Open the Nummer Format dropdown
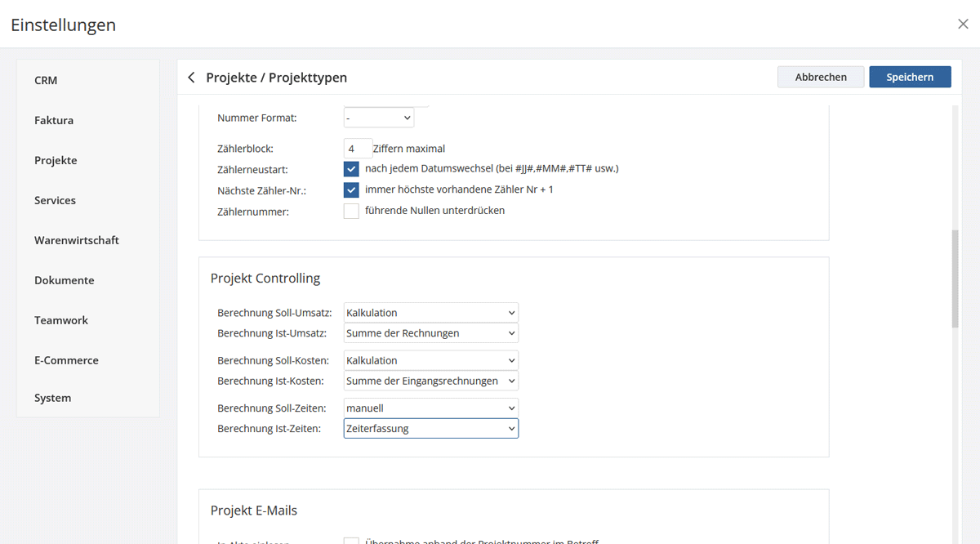The height and width of the screenshot is (544, 980). [378, 118]
